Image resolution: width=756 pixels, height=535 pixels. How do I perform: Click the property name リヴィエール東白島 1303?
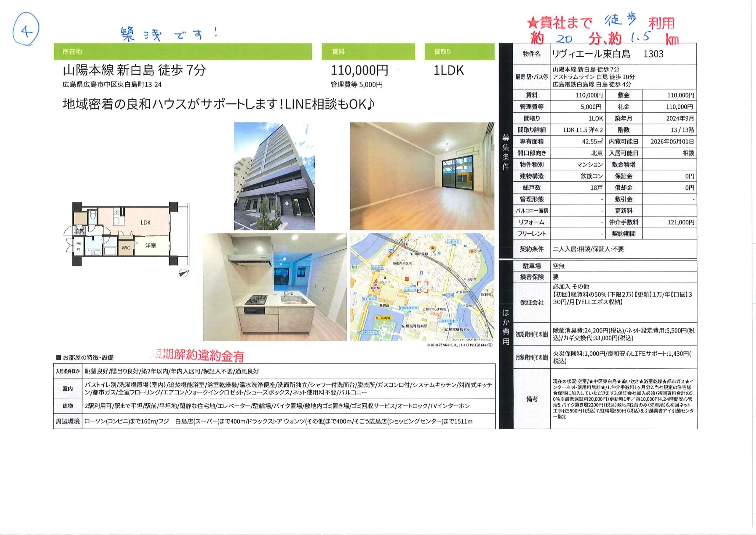tap(607, 54)
